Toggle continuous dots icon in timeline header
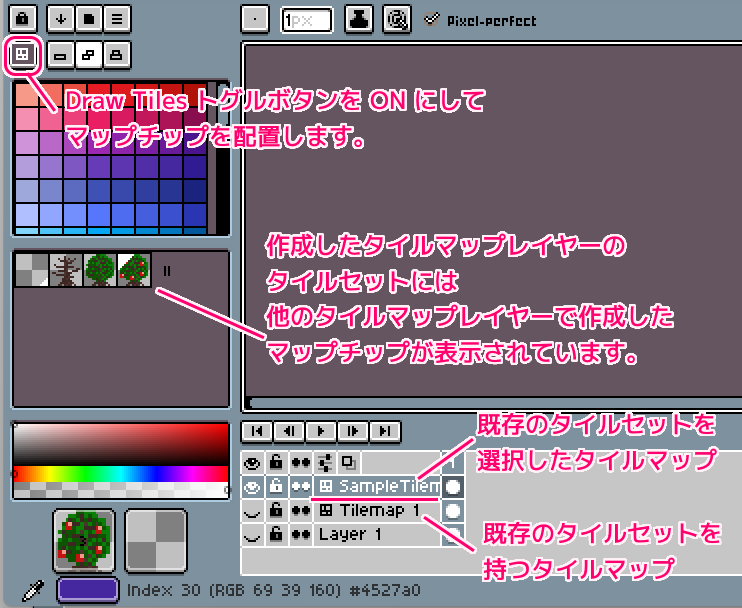 [x=300, y=463]
